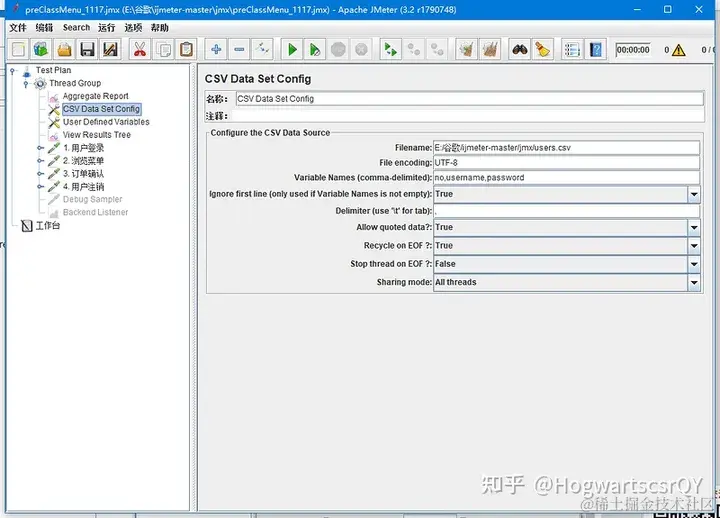Select Test Plan in the tree
720x518 pixels.
pos(53,70)
